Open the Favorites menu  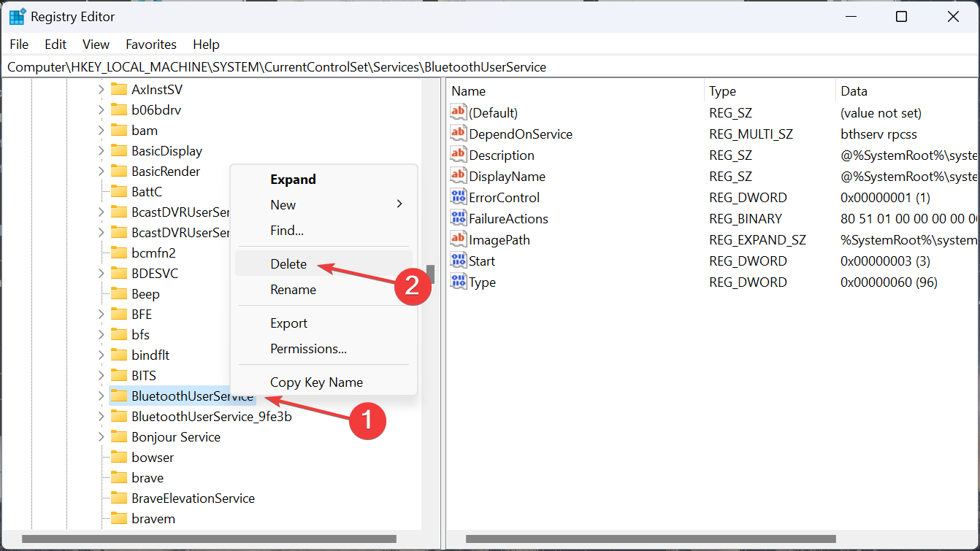point(151,44)
